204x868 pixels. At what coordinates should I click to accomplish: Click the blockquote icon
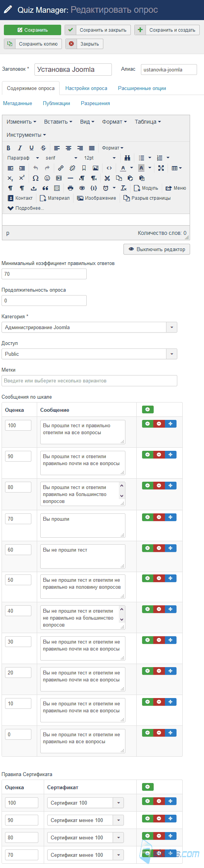[45, 188]
